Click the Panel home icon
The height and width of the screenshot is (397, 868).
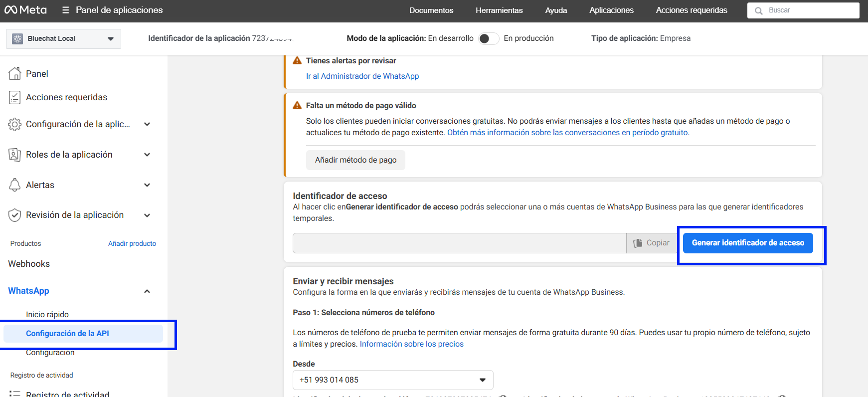click(15, 74)
